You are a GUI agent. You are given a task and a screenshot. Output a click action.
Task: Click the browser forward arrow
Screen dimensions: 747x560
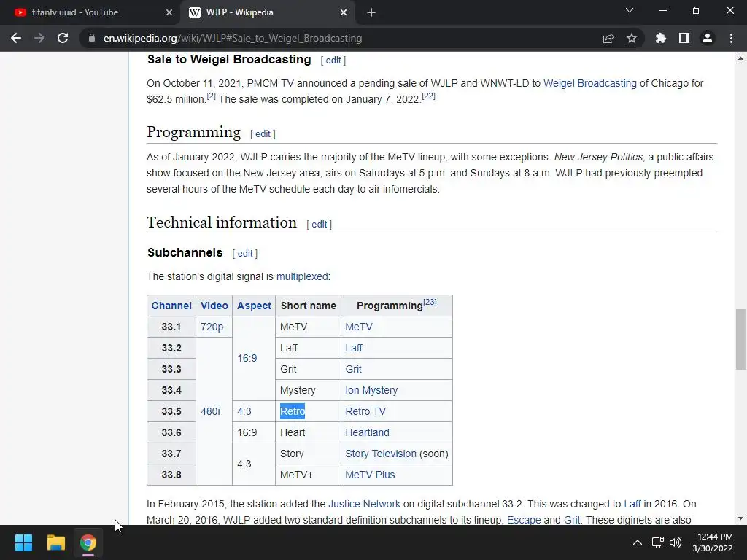point(39,38)
